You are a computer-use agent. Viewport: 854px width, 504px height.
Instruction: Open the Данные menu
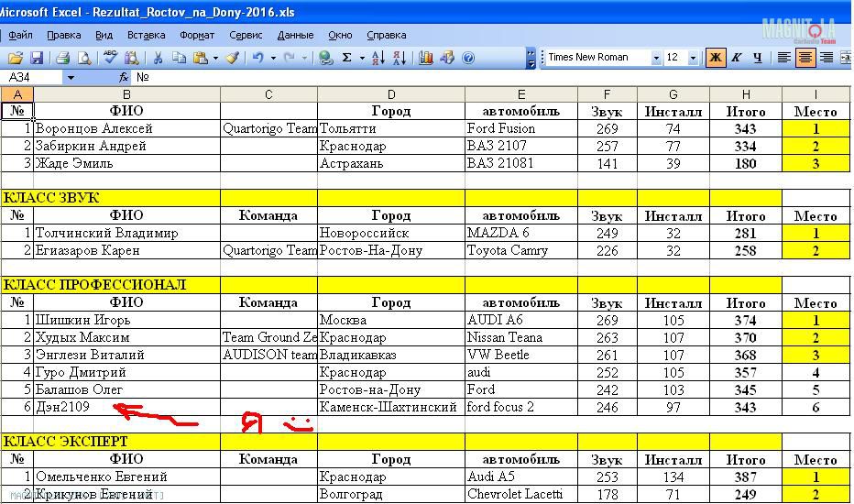coord(295,35)
